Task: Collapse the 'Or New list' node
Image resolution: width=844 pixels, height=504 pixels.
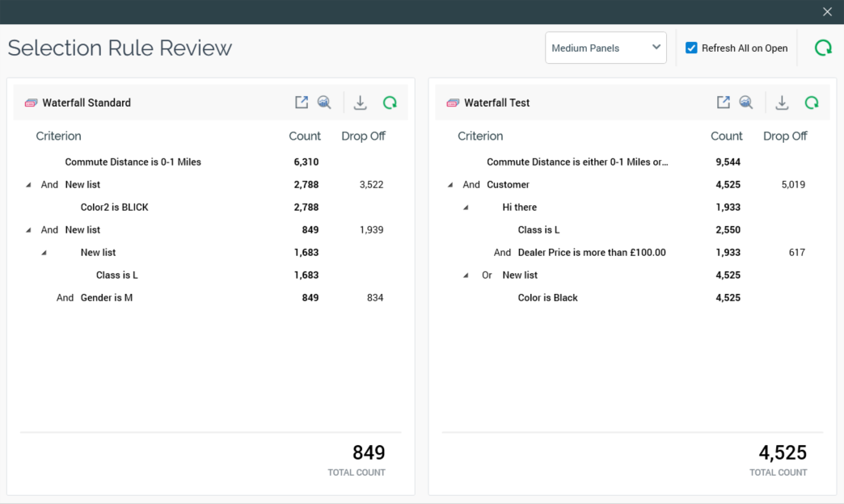Action: tap(466, 275)
